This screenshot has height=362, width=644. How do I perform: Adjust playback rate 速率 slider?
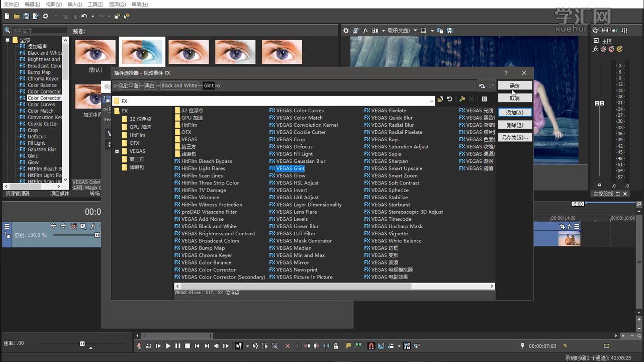pos(82,344)
